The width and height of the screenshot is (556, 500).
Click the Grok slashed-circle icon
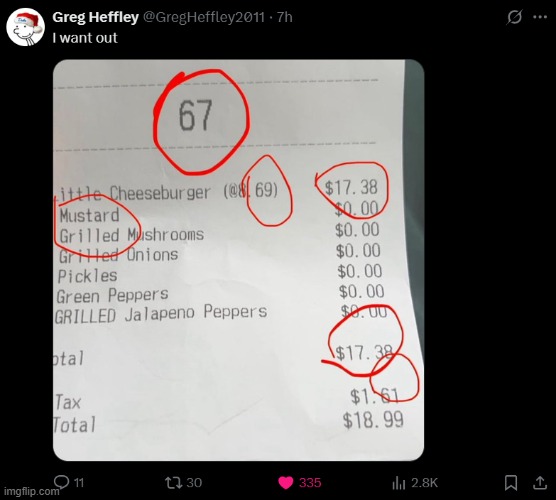(x=514, y=17)
